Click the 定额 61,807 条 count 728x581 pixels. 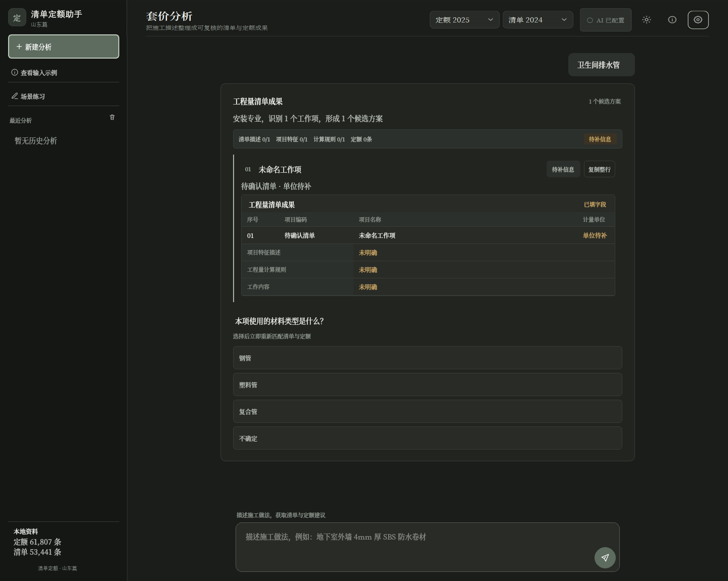pos(37,542)
